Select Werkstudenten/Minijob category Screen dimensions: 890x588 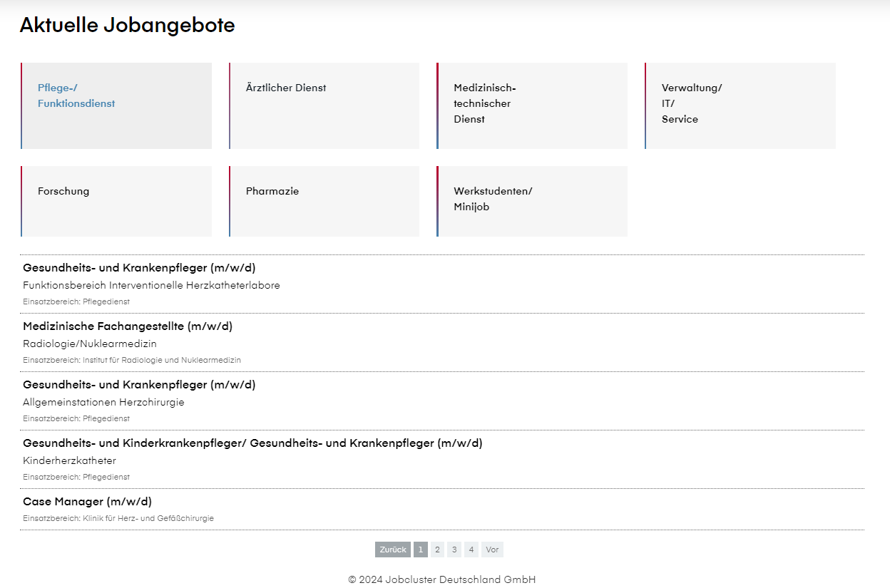coord(532,201)
